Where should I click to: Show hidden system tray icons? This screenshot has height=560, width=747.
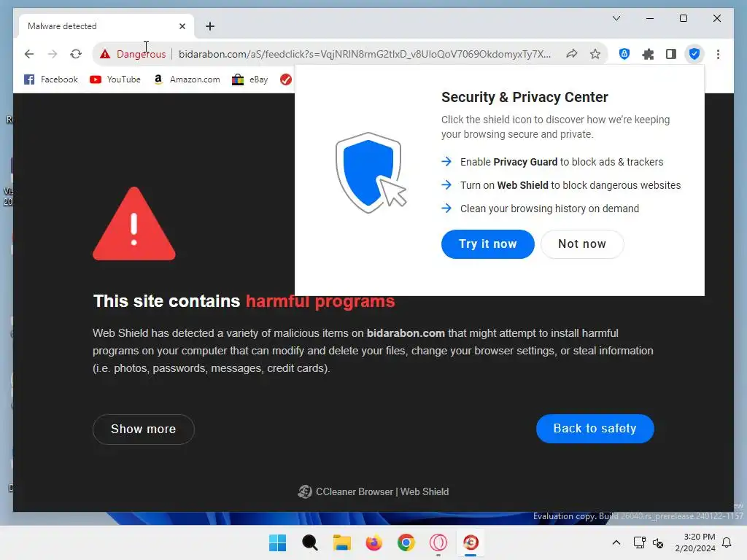tap(616, 542)
